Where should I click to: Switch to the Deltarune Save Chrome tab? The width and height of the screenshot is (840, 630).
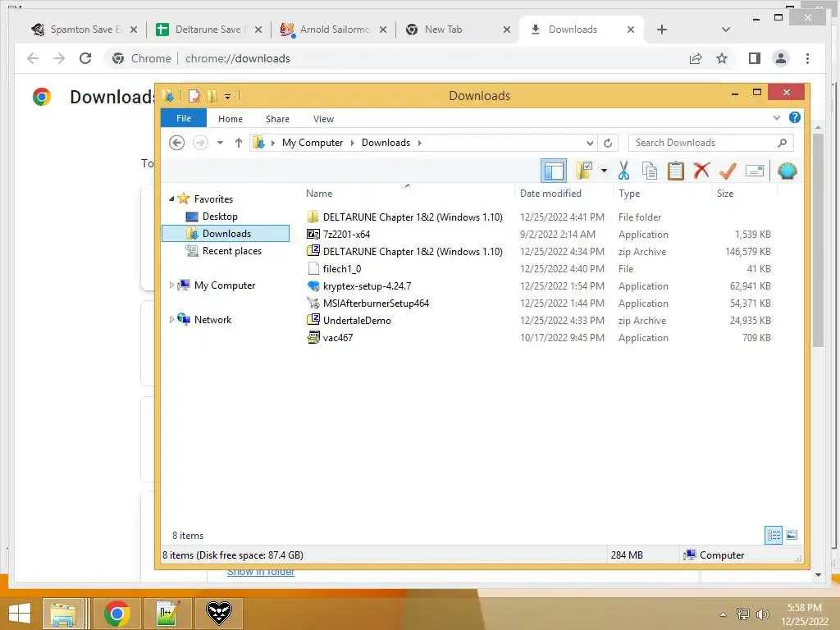tap(208, 30)
